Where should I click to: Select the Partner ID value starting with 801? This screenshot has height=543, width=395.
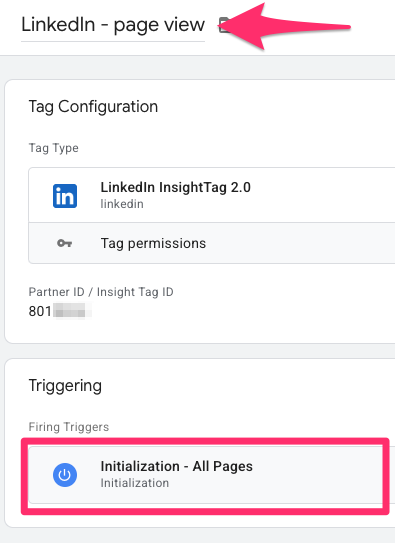[x=60, y=311]
